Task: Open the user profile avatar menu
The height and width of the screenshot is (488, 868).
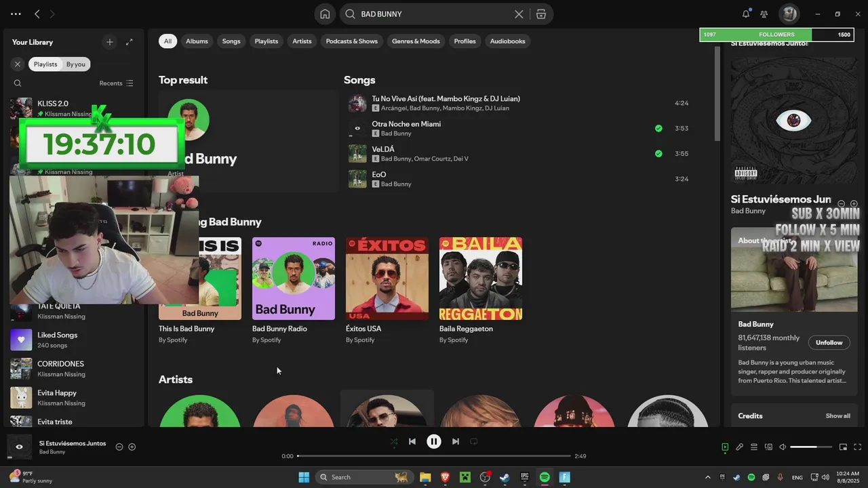Action: pos(789,14)
